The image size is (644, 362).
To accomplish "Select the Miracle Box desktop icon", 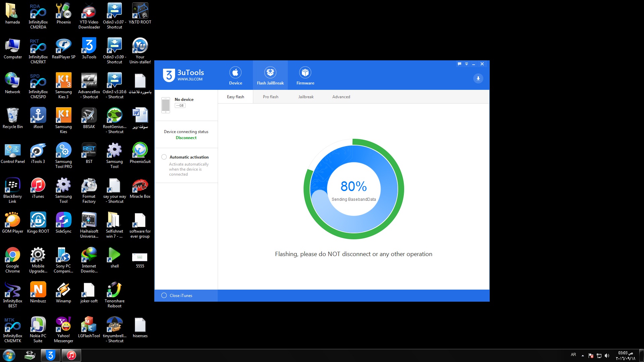I will point(140,187).
